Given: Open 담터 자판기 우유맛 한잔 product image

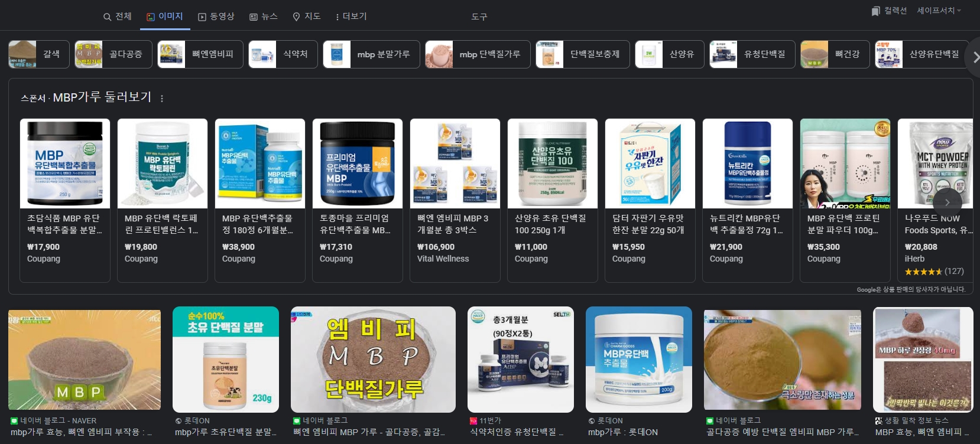Looking at the screenshot, I should click(x=650, y=164).
